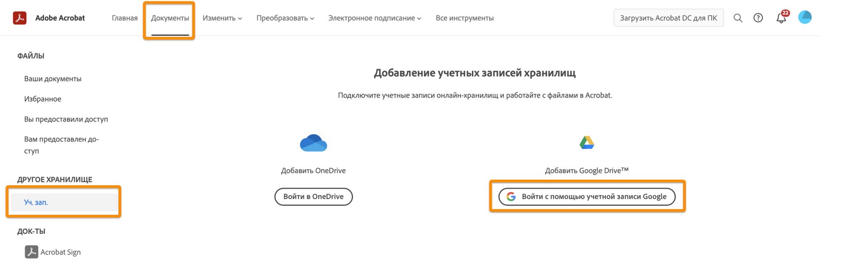The image size is (868, 270).
Task: Open Избранное in sidebar
Action: [42, 99]
